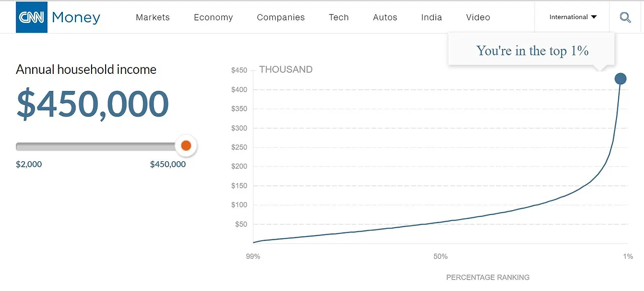Image resolution: width=644 pixels, height=291 pixels.
Task: Open the search magnifier icon
Action: tap(625, 18)
